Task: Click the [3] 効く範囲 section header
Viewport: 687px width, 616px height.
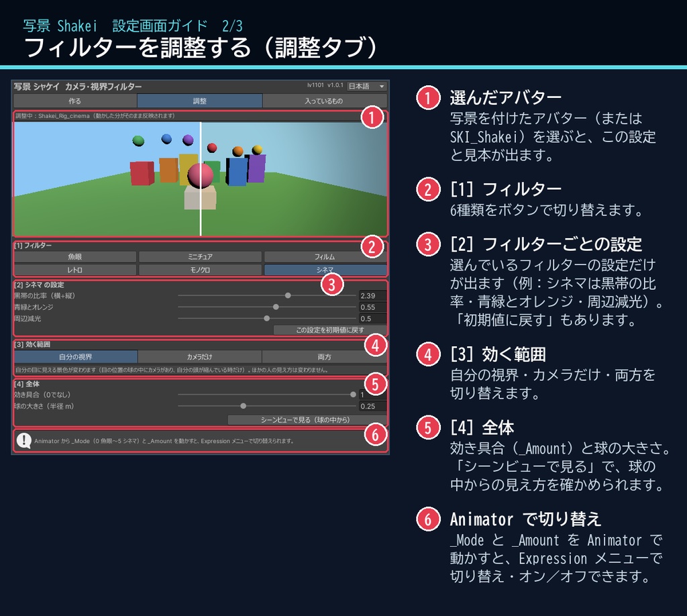Action: (x=32, y=344)
